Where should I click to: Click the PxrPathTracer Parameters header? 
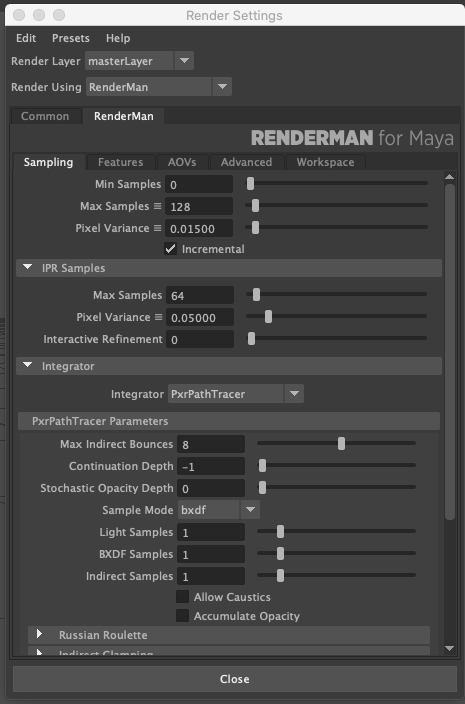pos(229,421)
